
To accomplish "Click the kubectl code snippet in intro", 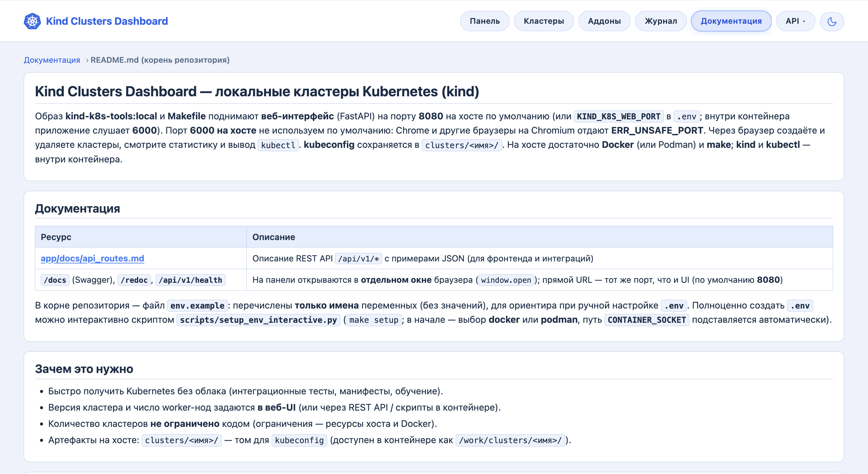I will [278, 145].
